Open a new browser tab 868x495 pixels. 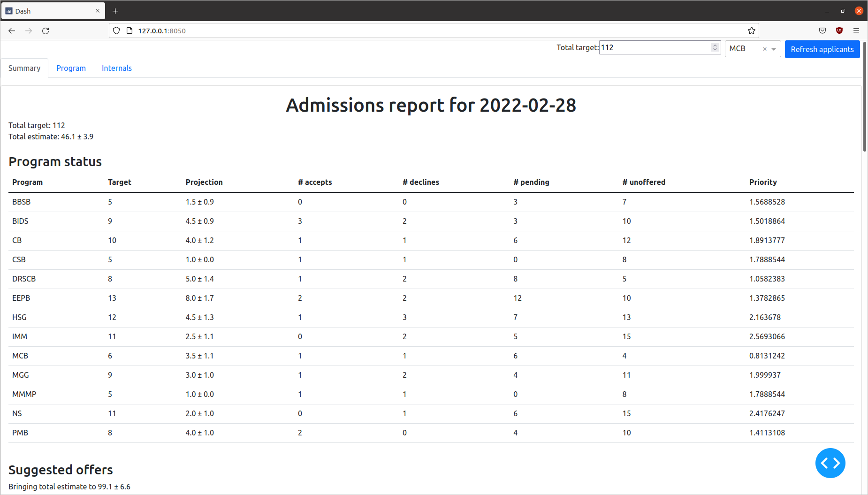pyautogui.click(x=115, y=10)
